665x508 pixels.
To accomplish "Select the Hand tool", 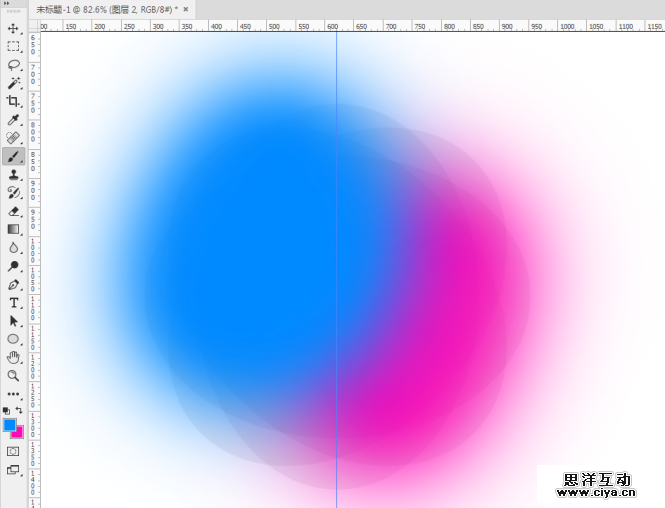I will pos(13,357).
